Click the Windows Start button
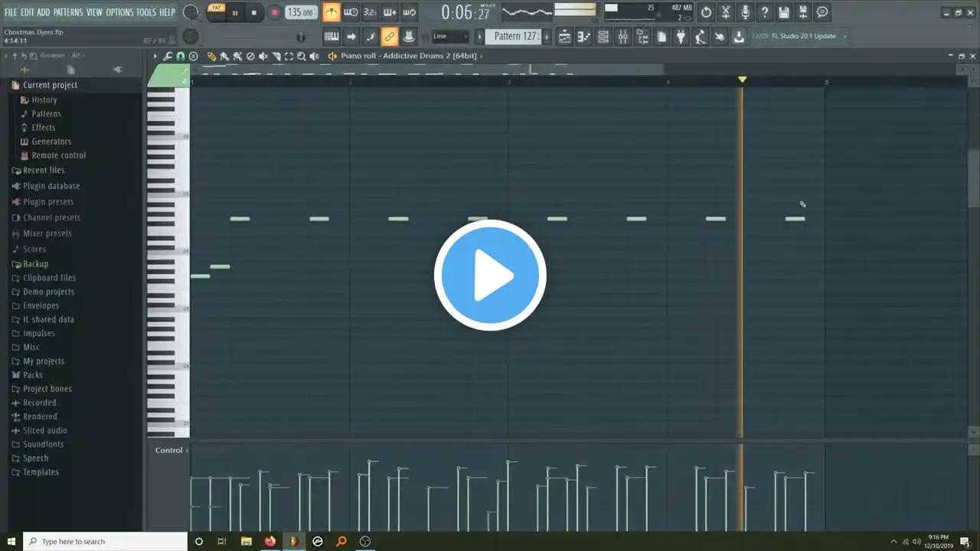Screen dimensions: 980x551 pyautogui.click(x=11, y=541)
